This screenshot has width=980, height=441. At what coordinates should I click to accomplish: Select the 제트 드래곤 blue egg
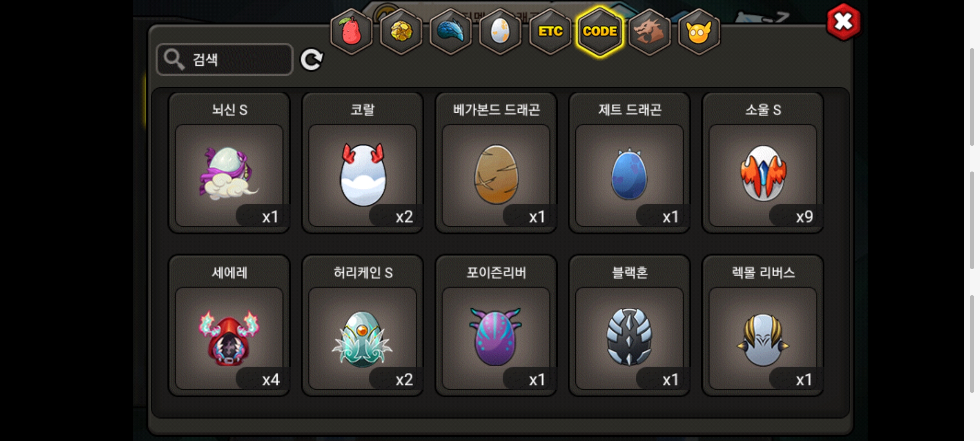(x=629, y=163)
